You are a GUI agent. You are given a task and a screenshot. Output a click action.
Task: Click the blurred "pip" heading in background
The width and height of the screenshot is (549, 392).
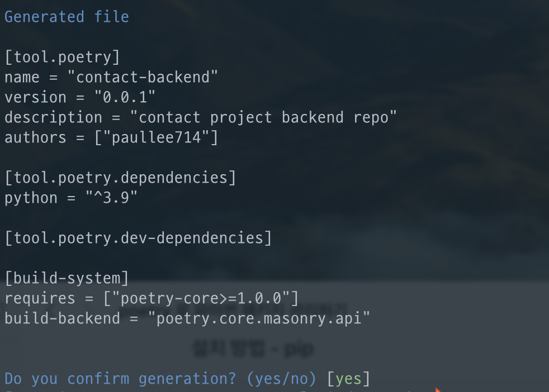pos(297,348)
